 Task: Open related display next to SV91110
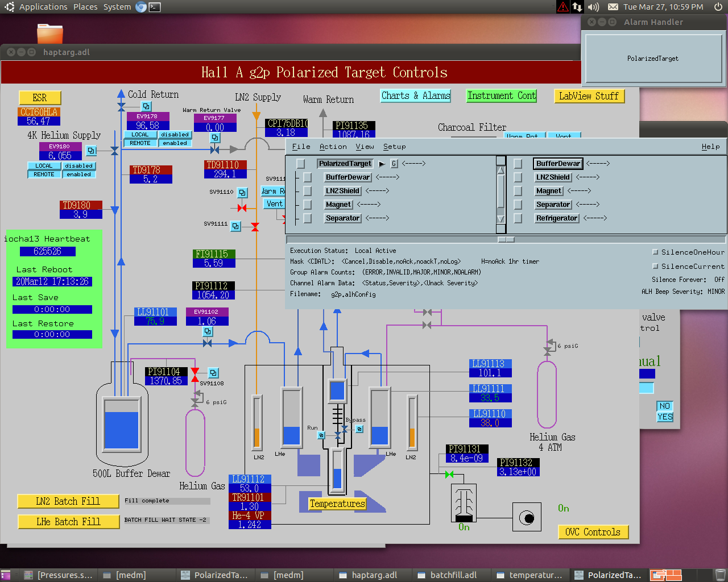pos(242,193)
